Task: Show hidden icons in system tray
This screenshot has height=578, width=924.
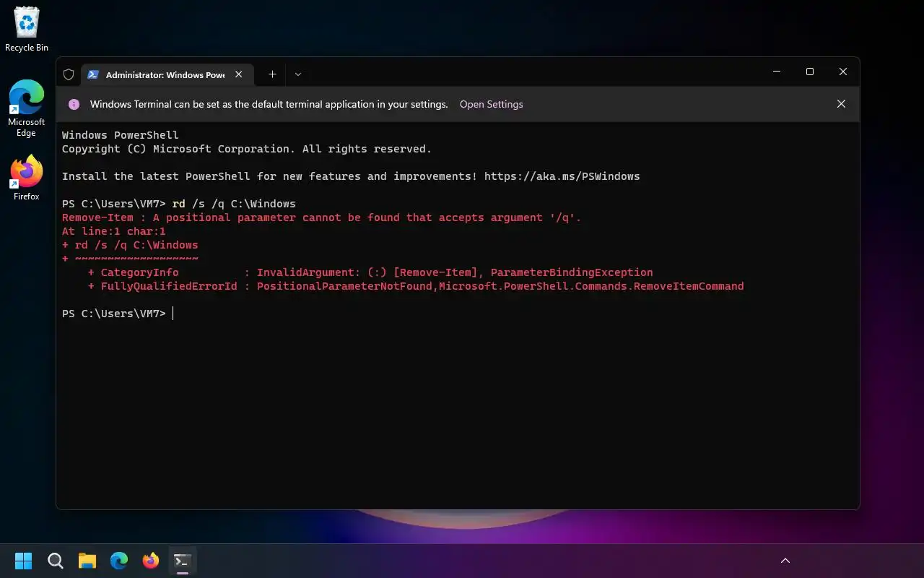Action: pyautogui.click(x=785, y=561)
